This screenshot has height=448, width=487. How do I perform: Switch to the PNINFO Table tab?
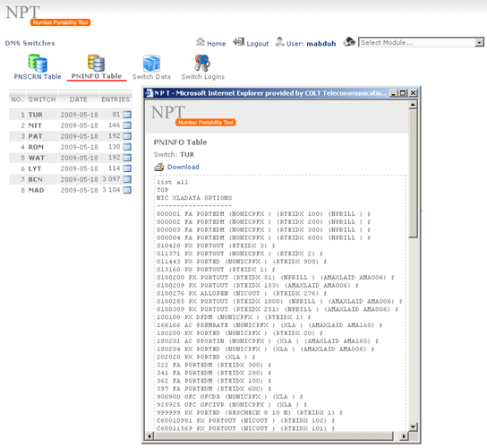pos(97,76)
